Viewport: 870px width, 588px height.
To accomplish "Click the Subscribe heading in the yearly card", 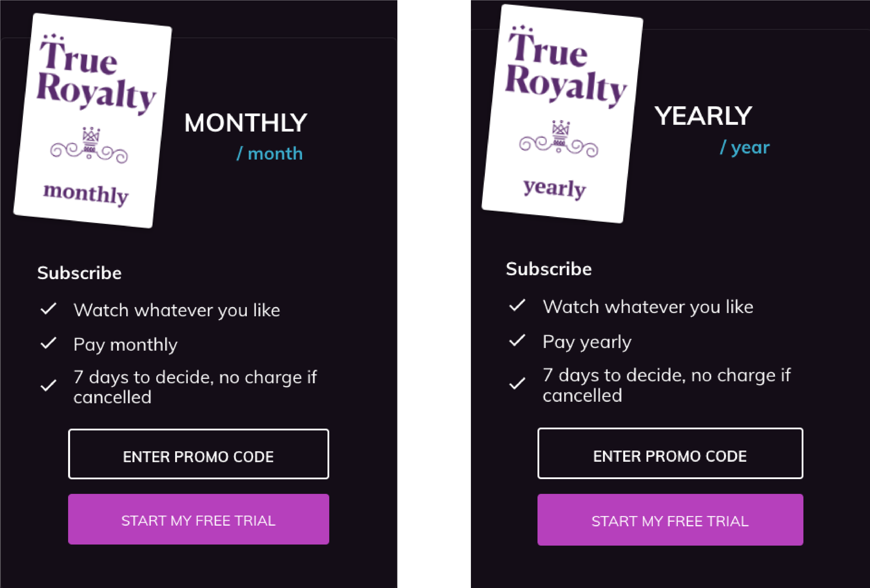I will [x=549, y=269].
